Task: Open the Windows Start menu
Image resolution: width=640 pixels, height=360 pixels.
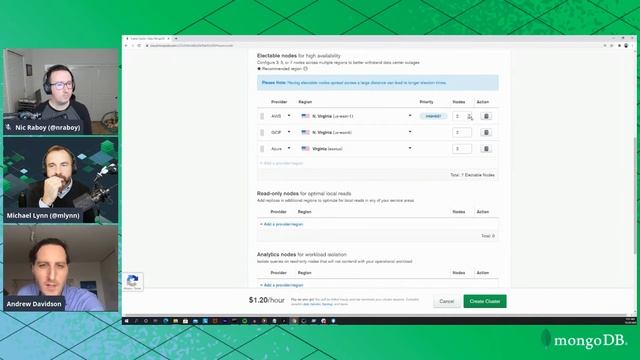Action: (x=127, y=321)
